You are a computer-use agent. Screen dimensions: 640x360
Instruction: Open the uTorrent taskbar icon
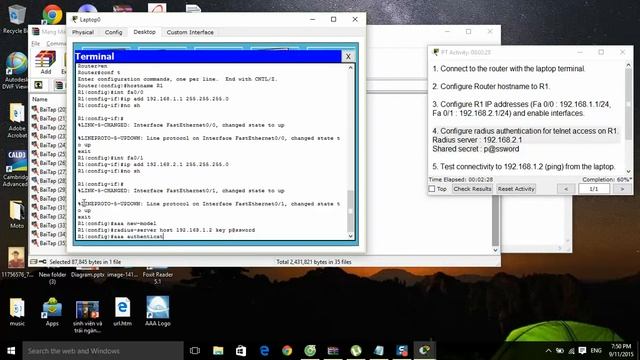pyautogui.click(x=356, y=351)
